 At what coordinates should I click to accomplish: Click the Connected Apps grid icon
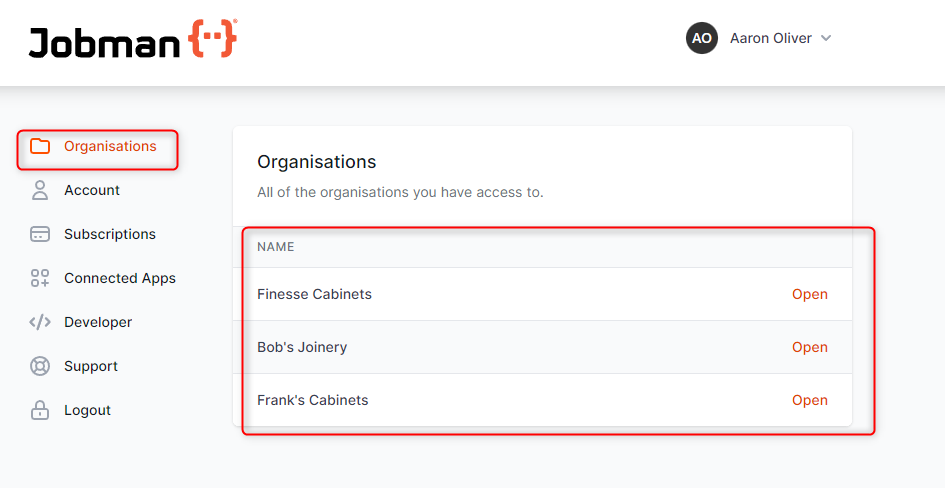[40, 278]
